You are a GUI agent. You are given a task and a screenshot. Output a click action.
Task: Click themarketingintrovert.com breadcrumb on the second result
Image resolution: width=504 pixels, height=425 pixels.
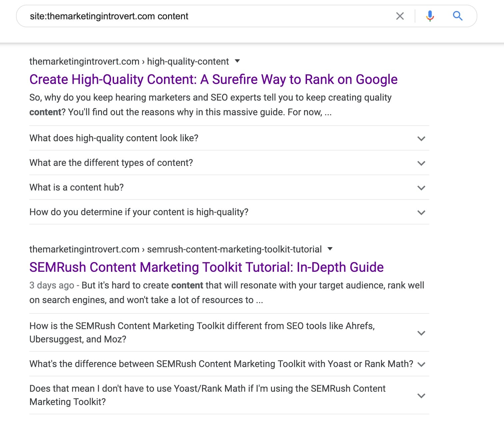pos(84,249)
